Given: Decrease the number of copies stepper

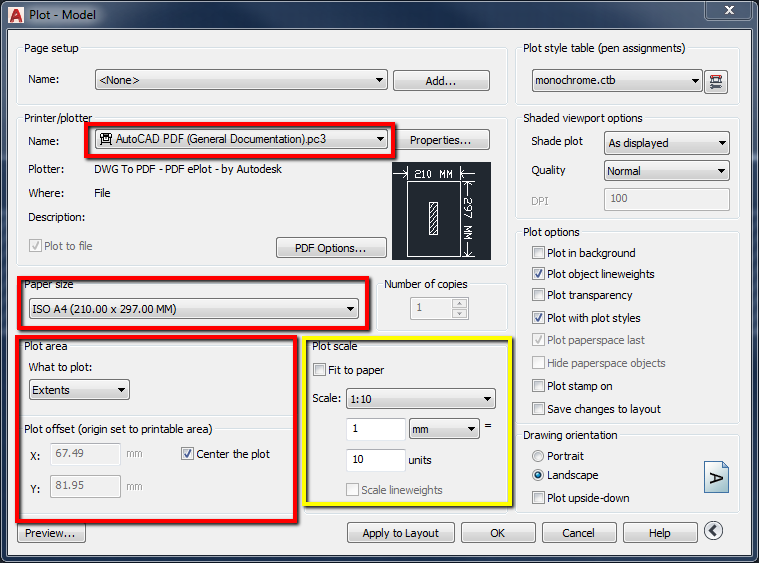Looking at the screenshot, I should coord(460,313).
